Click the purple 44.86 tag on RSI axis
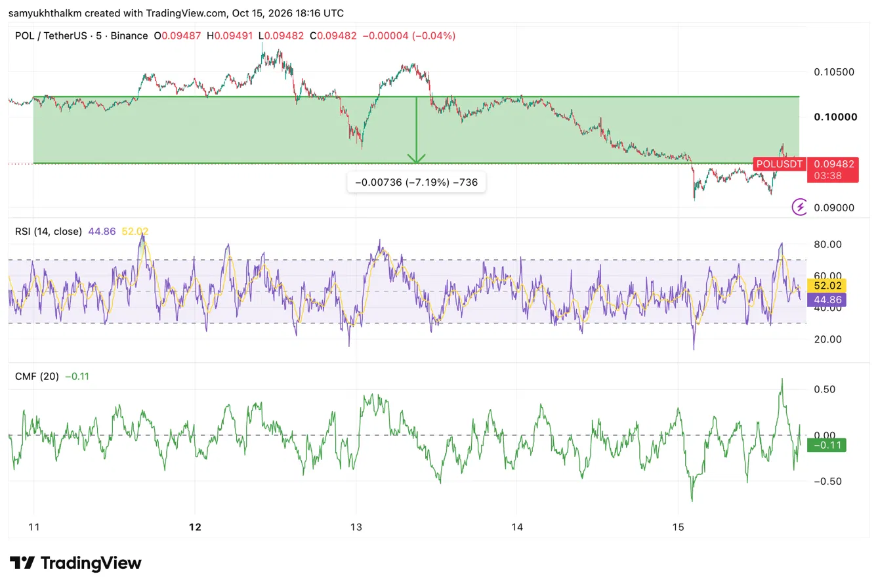Viewport: 878px width, 588px height. click(827, 300)
